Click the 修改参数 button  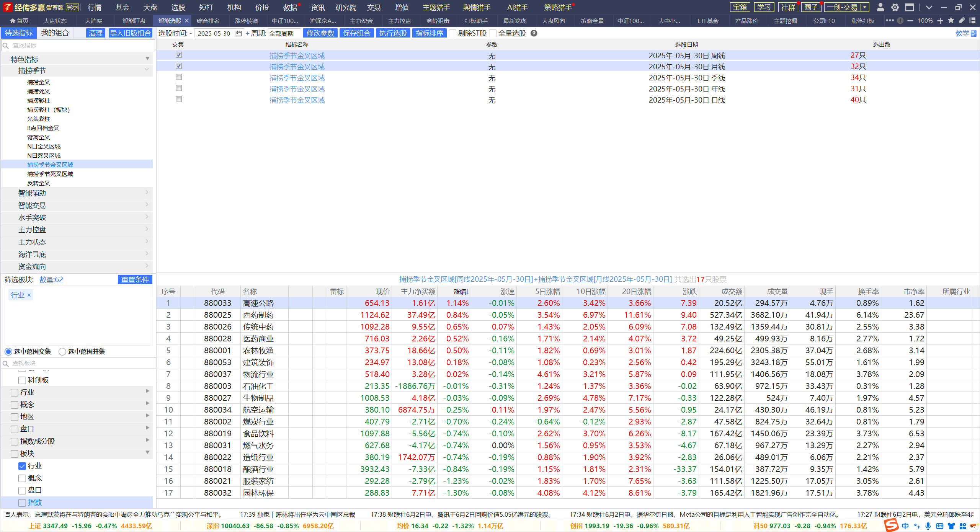(x=320, y=33)
